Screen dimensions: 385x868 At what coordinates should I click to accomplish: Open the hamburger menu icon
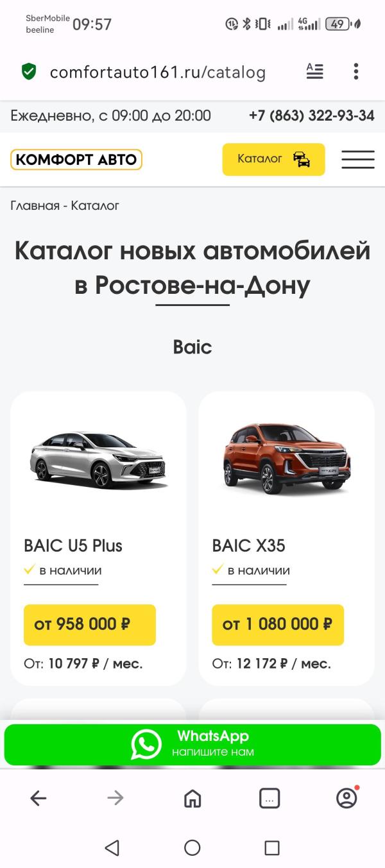point(358,159)
